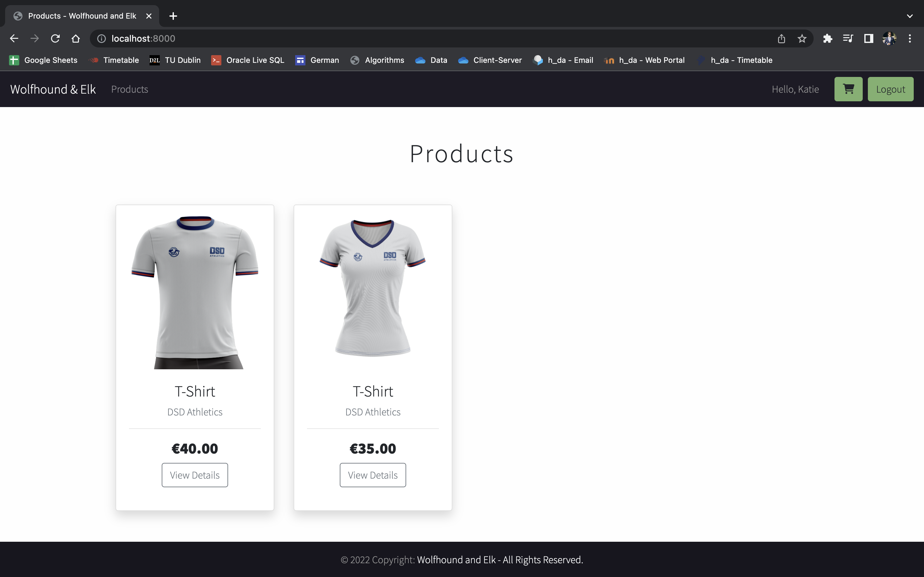924x577 pixels.
Task: Open the media control icon
Action: (848, 38)
